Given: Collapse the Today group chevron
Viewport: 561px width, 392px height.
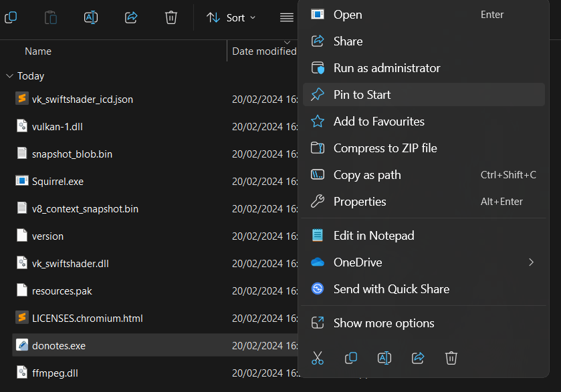Looking at the screenshot, I should pos(9,76).
